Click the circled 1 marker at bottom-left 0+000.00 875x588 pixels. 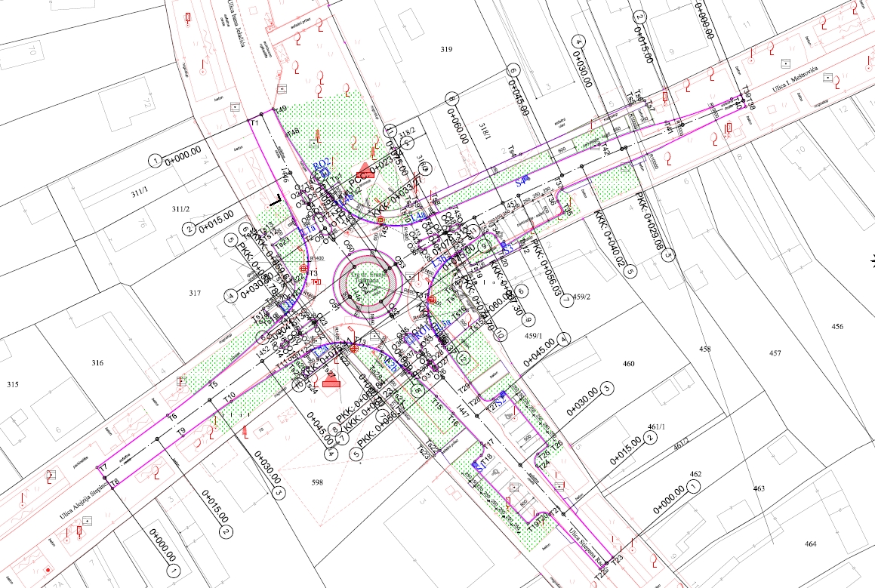174,571
